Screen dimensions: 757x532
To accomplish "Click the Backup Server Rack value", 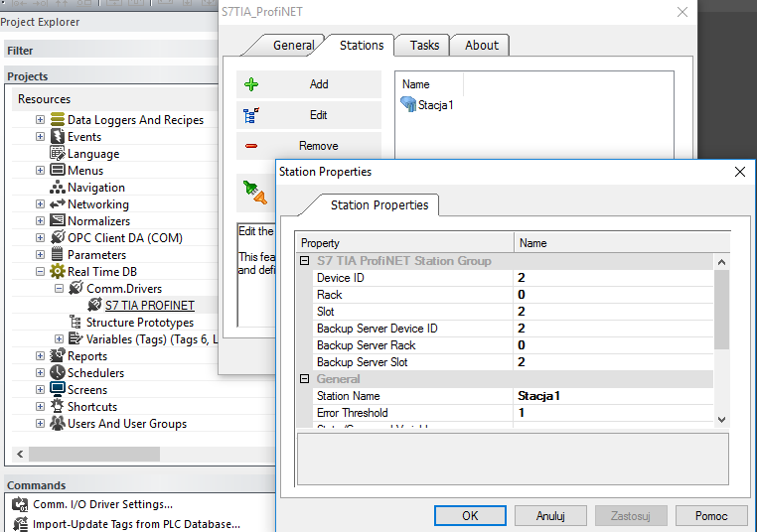I will pyautogui.click(x=613, y=345).
